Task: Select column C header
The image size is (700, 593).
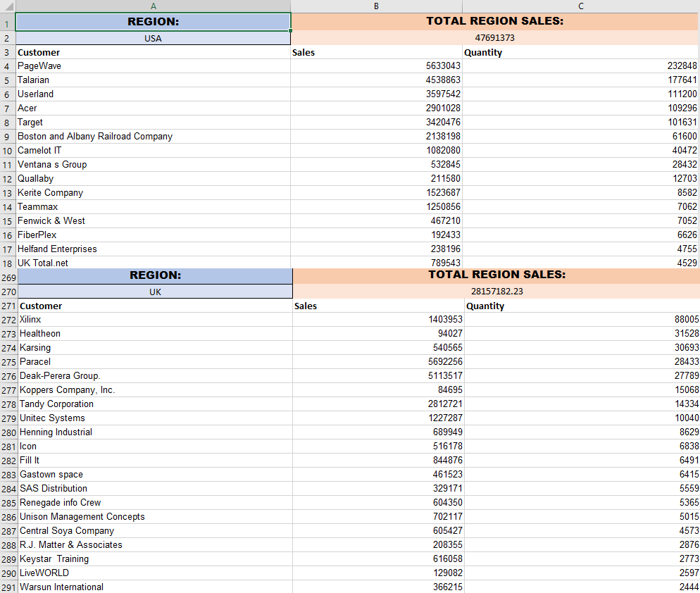Action: (581, 6)
